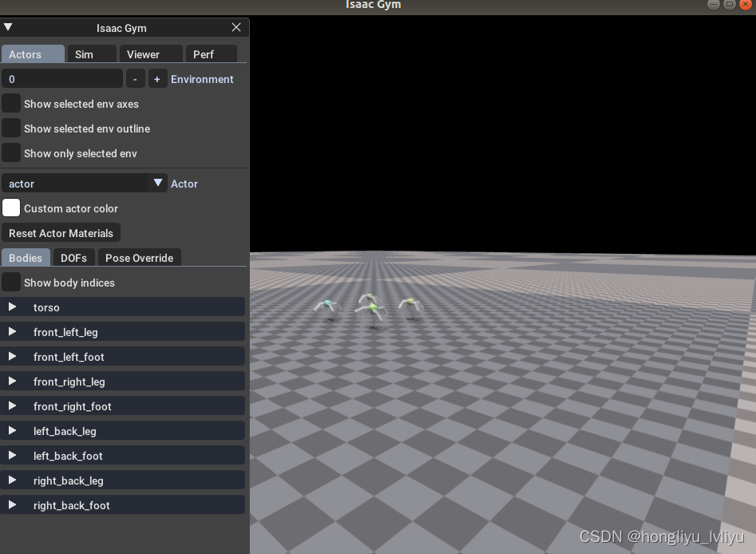Increase the environment index with plus button
Viewport: 756px width, 554px height.
pos(157,78)
